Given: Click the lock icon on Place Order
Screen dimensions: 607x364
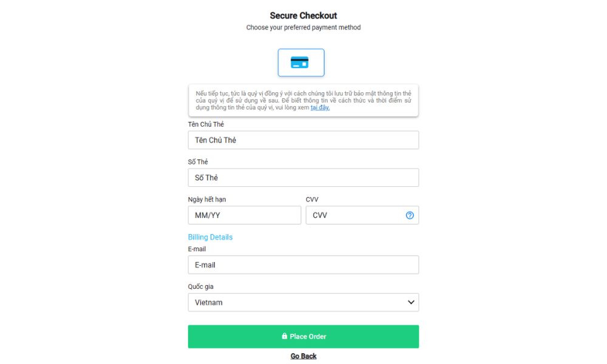Looking at the screenshot, I should (284, 337).
